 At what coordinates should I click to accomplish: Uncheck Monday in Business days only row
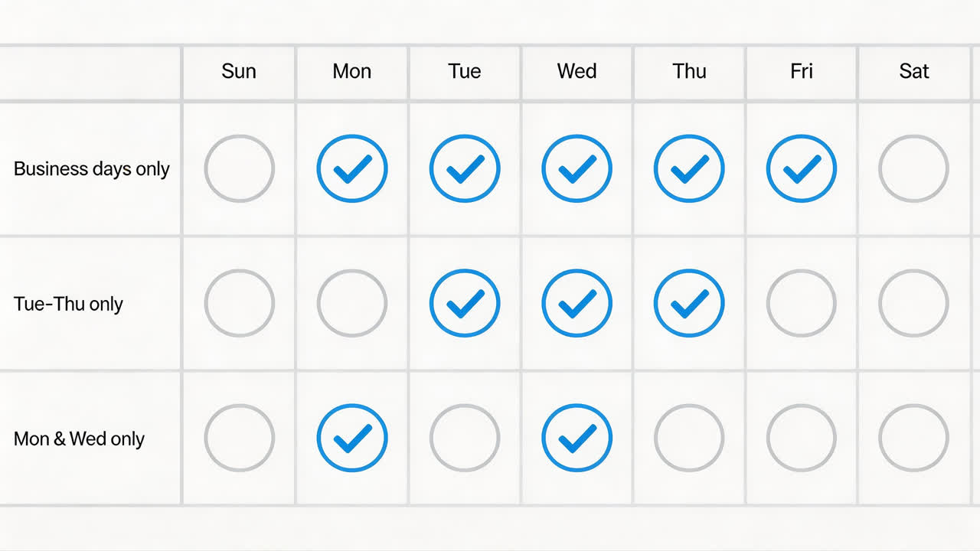pyautogui.click(x=352, y=168)
